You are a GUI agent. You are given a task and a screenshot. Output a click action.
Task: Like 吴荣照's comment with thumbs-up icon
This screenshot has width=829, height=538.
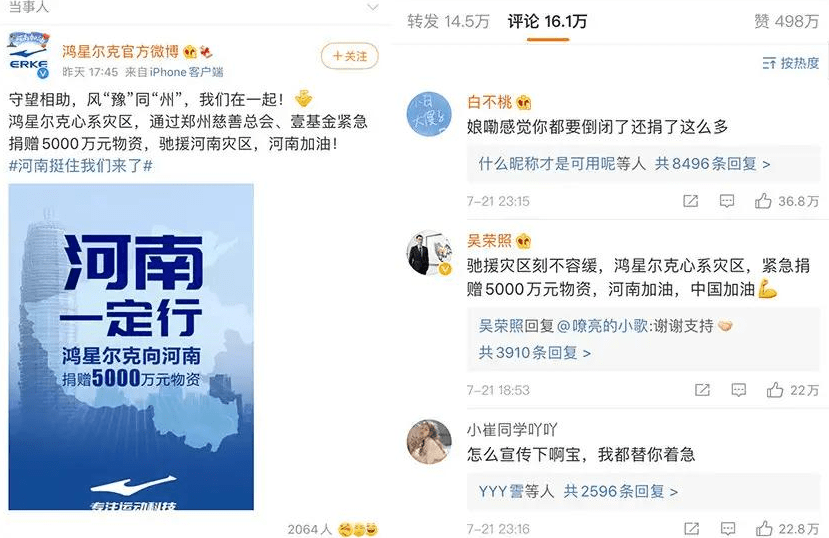(775, 390)
